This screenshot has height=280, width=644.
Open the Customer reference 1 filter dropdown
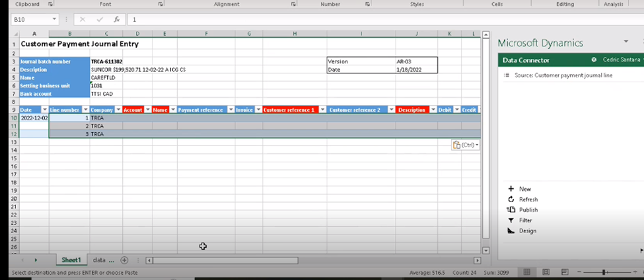[x=322, y=110]
